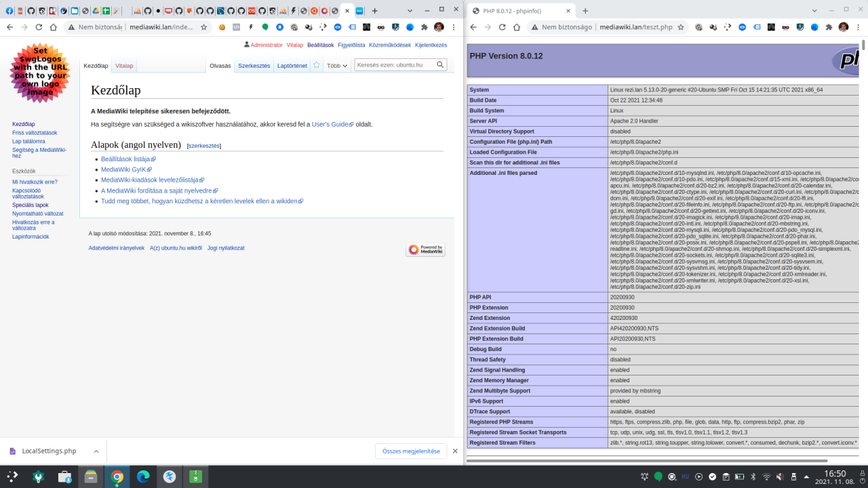This screenshot has height=488, width=868.
Task: Click the 'Powered by MediaWiki' badge
Action: coord(426,249)
